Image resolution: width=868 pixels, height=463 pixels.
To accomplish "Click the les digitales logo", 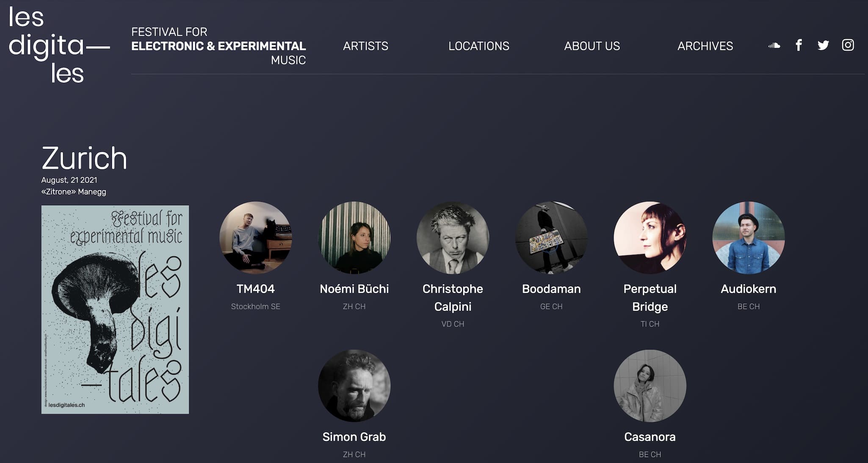I will point(58,45).
